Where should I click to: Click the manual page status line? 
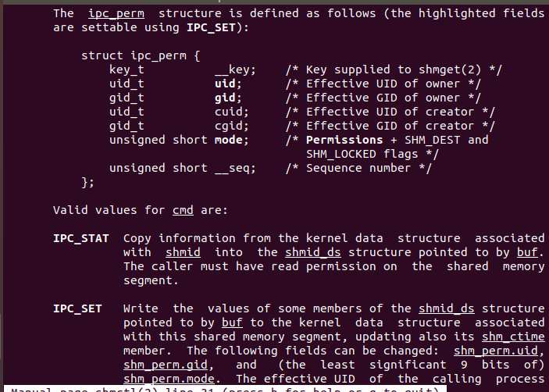pyautogui.click(x=225, y=389)
